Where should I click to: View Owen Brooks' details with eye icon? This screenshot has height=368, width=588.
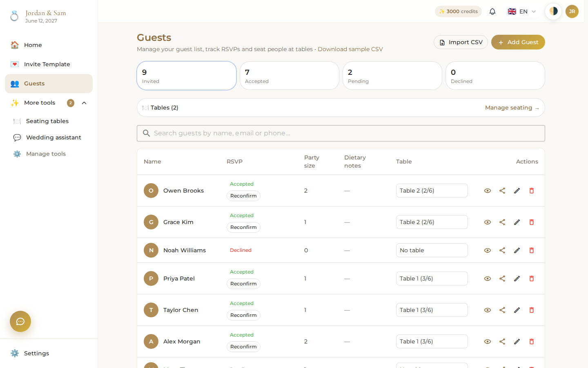coord(488,191)
